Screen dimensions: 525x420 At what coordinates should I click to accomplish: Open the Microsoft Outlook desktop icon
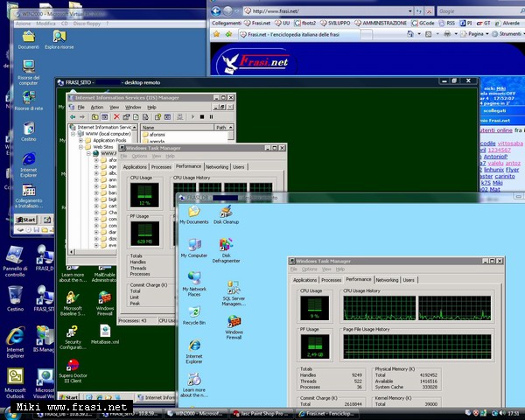[x=15, y=376]
